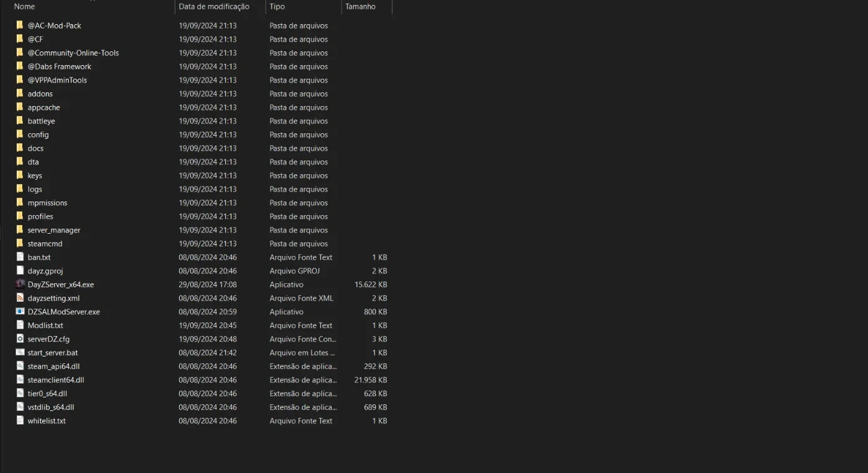Click the steam_api64.dll file icon

pos(20,366)
